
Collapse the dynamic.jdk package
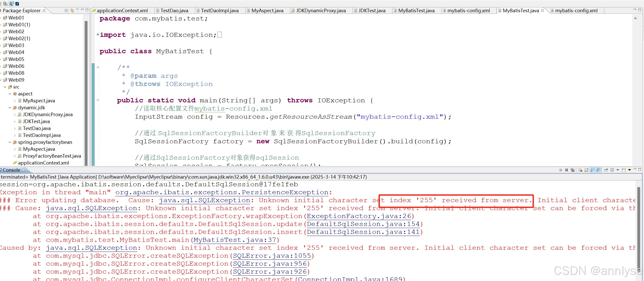pyautogui.click(x=10, y=107)
